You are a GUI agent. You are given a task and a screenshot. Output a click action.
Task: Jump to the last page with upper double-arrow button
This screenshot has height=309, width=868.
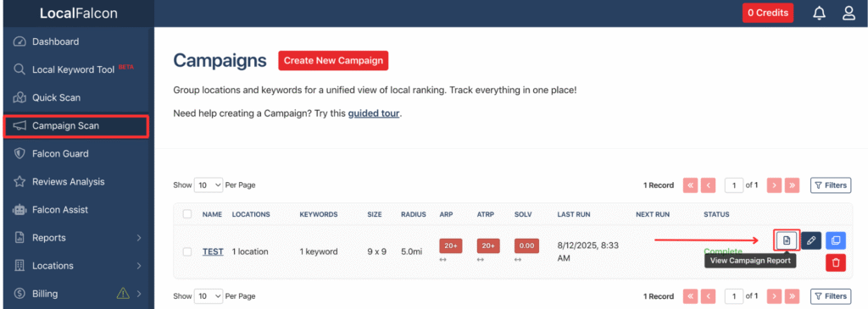click(x=793, y=185)
